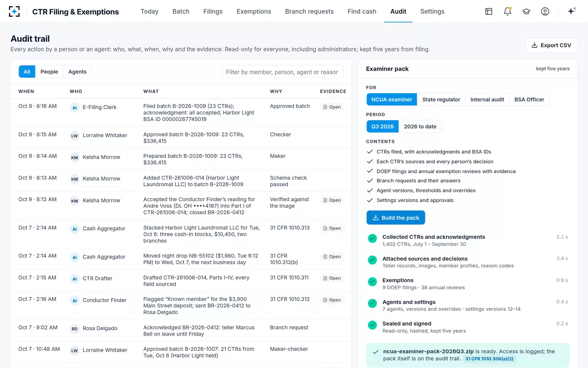Viewport: 588px width, 368px height.
Task: Open the Settings tab
Action: tap(432, 11)
